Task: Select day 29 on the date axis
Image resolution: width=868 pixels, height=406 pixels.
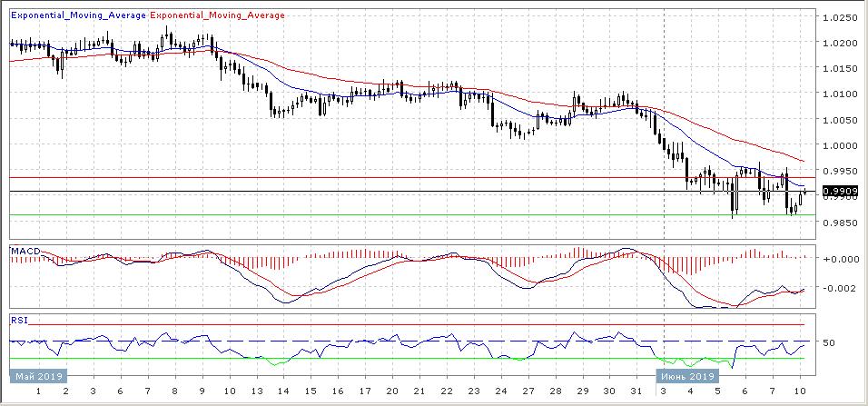Action: (583, 391)
